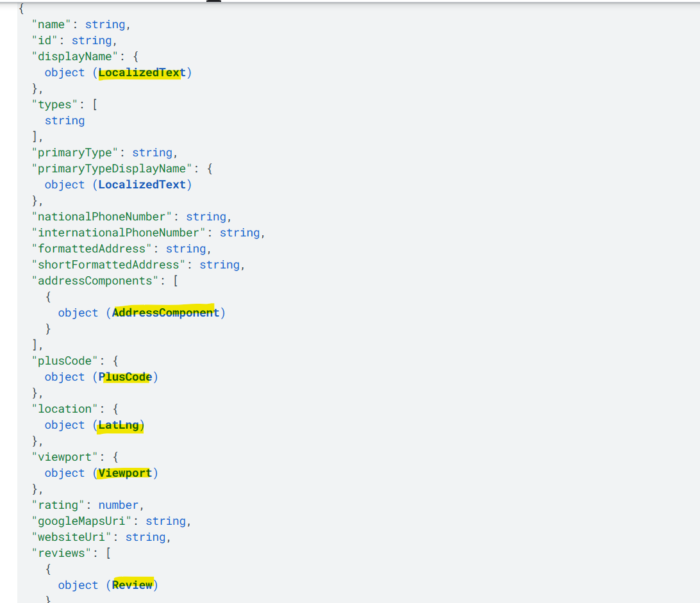Click the "formattedAddress" key
The height and width of the screenshot is (603, 700).
92,249
